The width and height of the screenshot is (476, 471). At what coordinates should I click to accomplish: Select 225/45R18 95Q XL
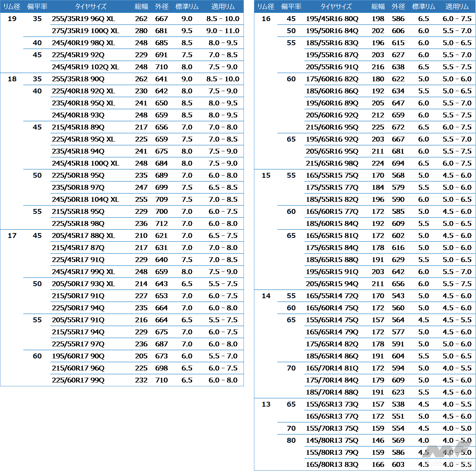84,139
